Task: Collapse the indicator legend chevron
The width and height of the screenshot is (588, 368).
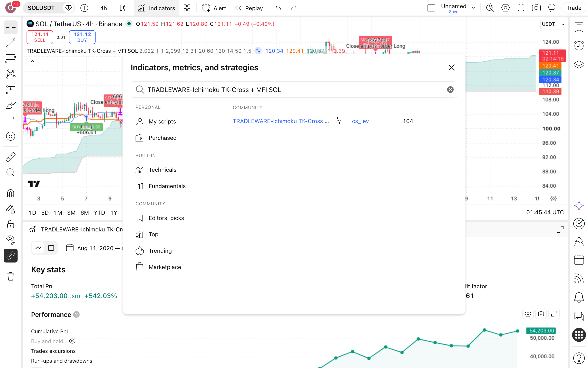Action: (32, 61)
